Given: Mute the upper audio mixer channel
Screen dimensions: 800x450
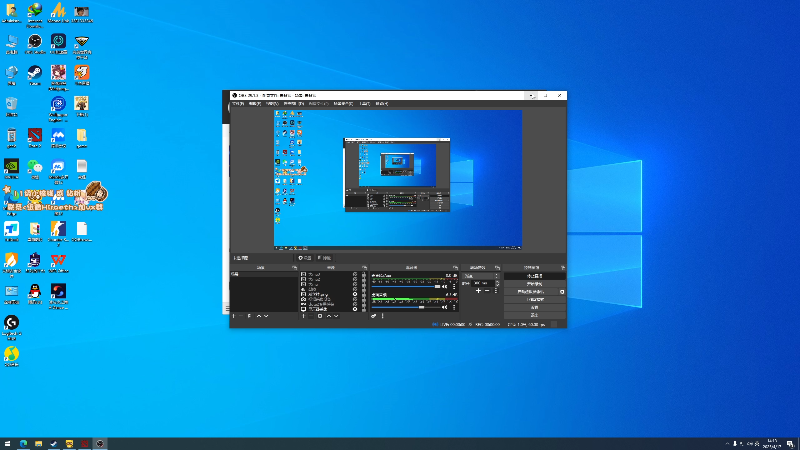Looking at the screenshot, I should pyautogui.click(x=444, y=287).
